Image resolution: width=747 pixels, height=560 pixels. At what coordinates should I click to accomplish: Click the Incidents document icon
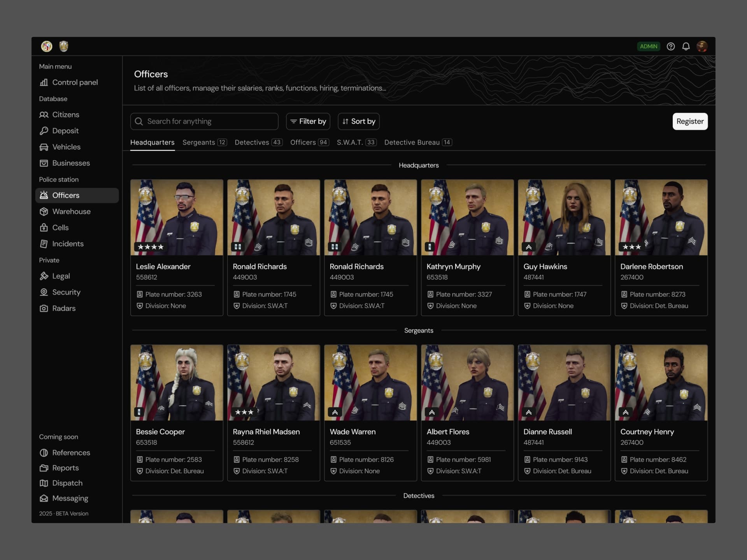click(x=44, y=244)
